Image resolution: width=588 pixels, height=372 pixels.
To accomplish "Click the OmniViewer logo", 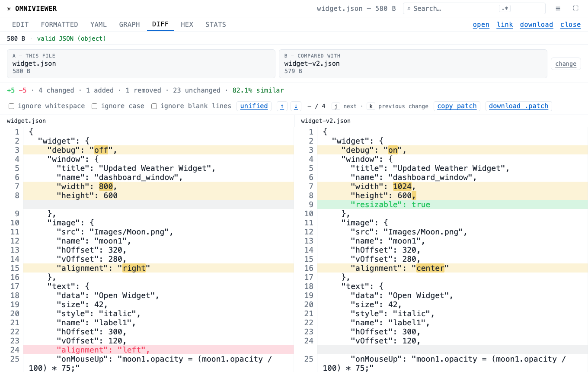I will [x=32, y=9].
